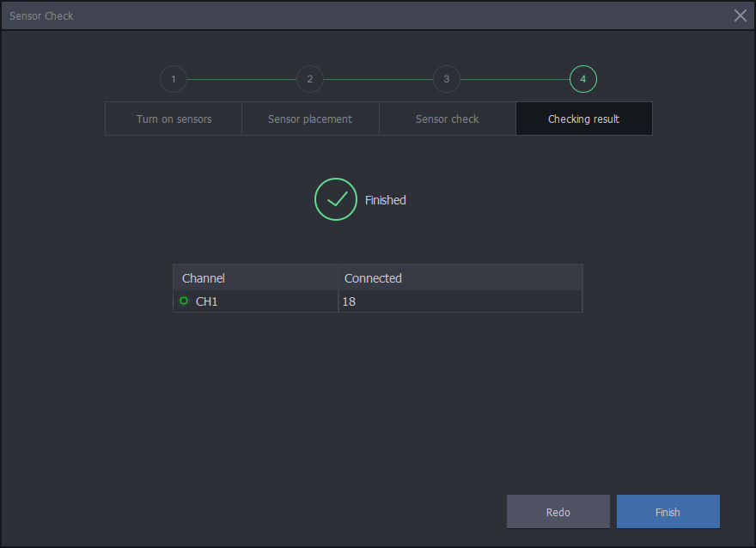Click the green Finished checkmark icon
The height and width of the screenshot is (548, 756).
(336, 199)
